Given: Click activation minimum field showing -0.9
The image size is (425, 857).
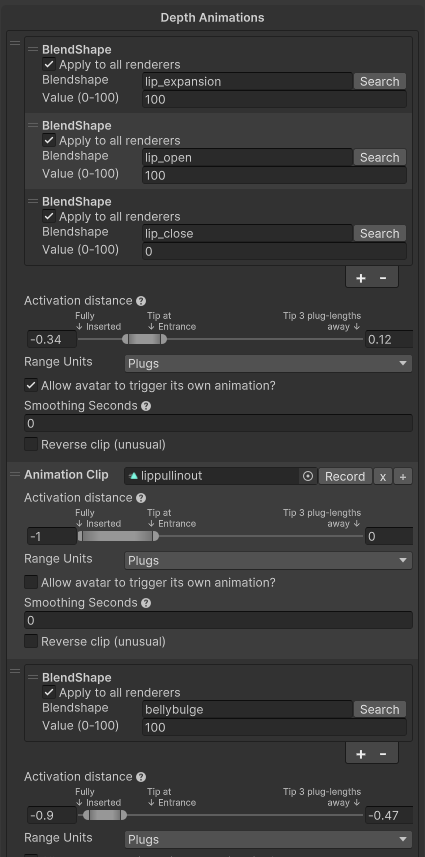Looking at the screenshot, I should [x=52, y=815].
